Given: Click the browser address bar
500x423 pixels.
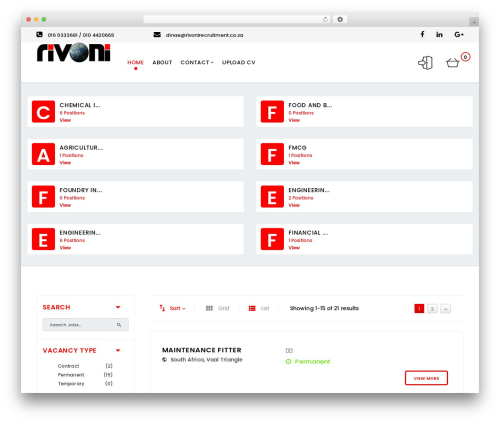Looking at the screenshot, I should tap(237, 19).
